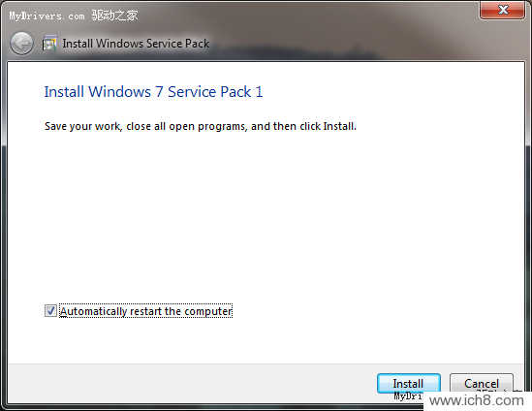The image size is (532, 411).
Task: Click the small MyDri watermark below Install
Action: (408, 395)
